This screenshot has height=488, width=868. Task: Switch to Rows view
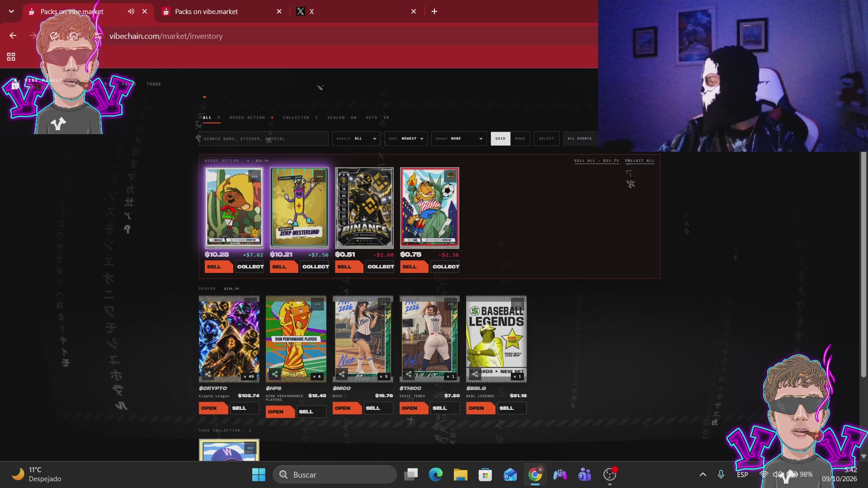pyautogui.click(x=520, y=139)
